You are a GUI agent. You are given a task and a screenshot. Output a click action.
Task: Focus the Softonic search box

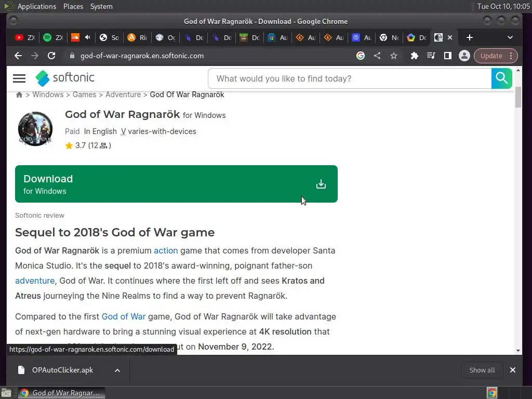tap(350, 79)
